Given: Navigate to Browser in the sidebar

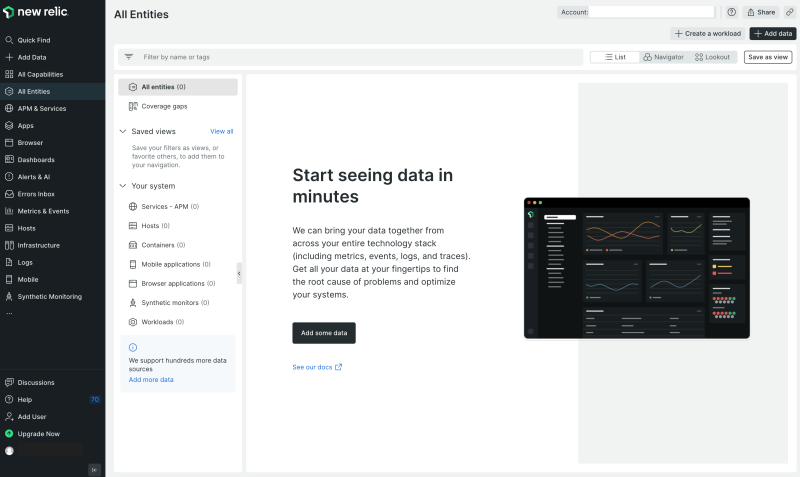Looking at the screenshot, I should [x=30, y=143].
